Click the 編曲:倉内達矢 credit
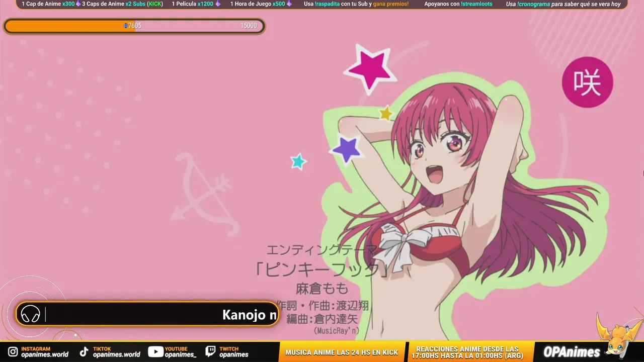Screen dimensions: 644x362 pyautogui.click(x=322, y=319)
